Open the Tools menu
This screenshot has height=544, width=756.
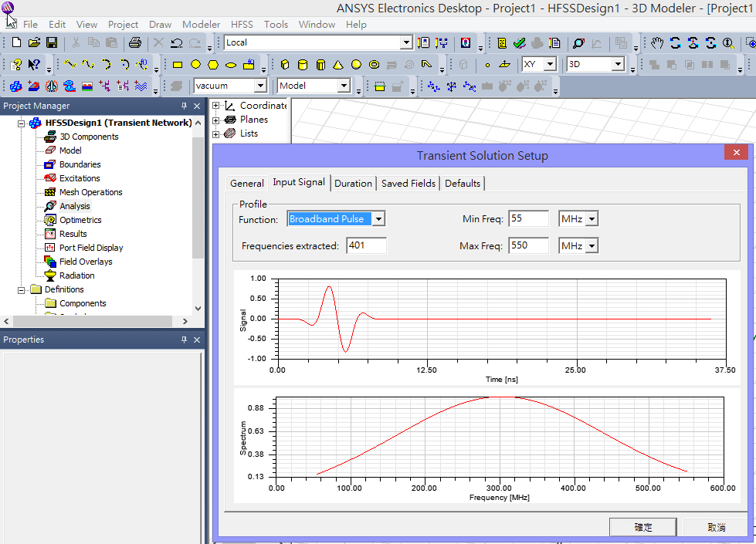[276, 24]
